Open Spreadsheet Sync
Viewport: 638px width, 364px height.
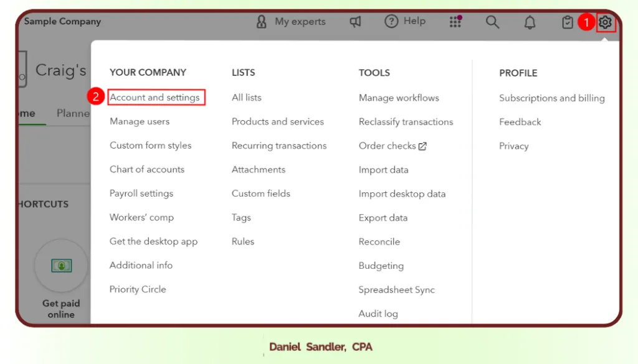397,290
